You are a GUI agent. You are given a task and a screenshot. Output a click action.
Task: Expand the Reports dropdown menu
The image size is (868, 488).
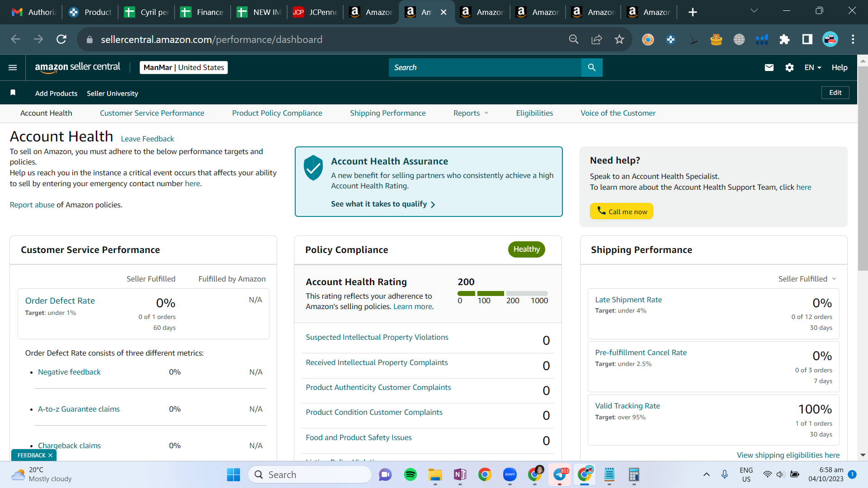(471, 113)
